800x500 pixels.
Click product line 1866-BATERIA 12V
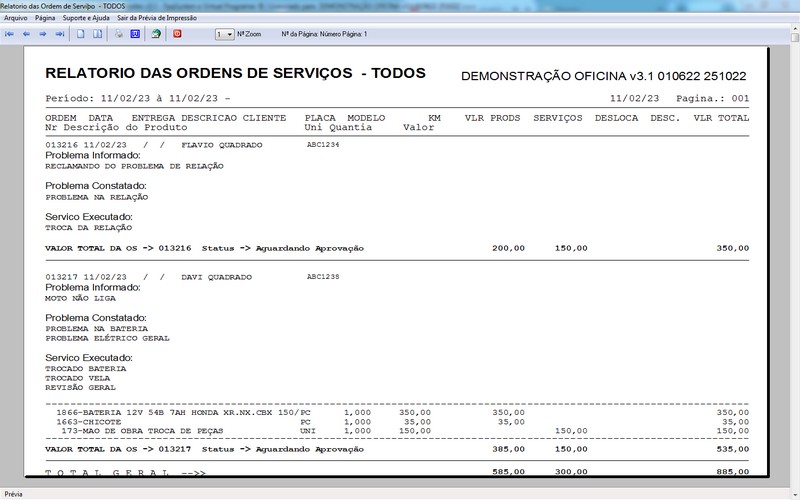[403, 412]
